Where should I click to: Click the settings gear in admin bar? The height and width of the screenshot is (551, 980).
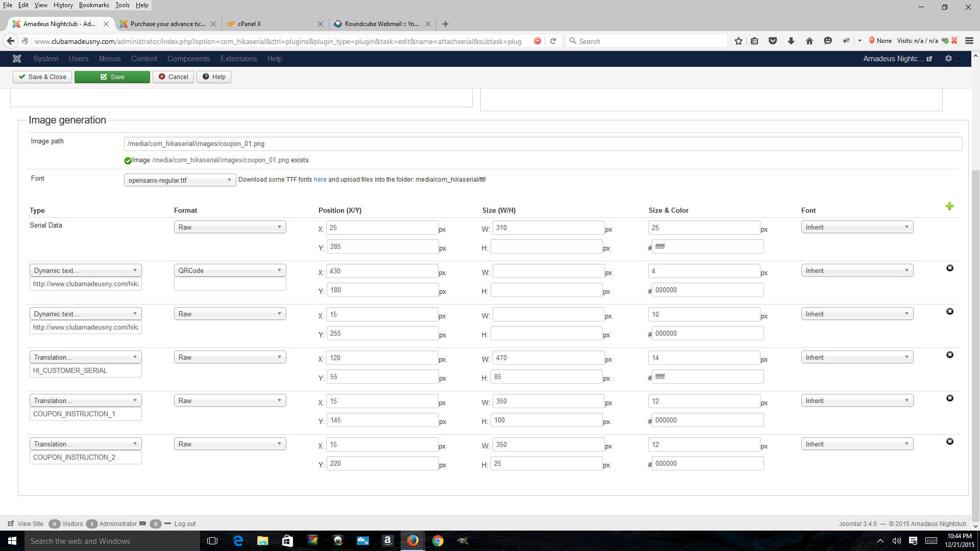948,59
